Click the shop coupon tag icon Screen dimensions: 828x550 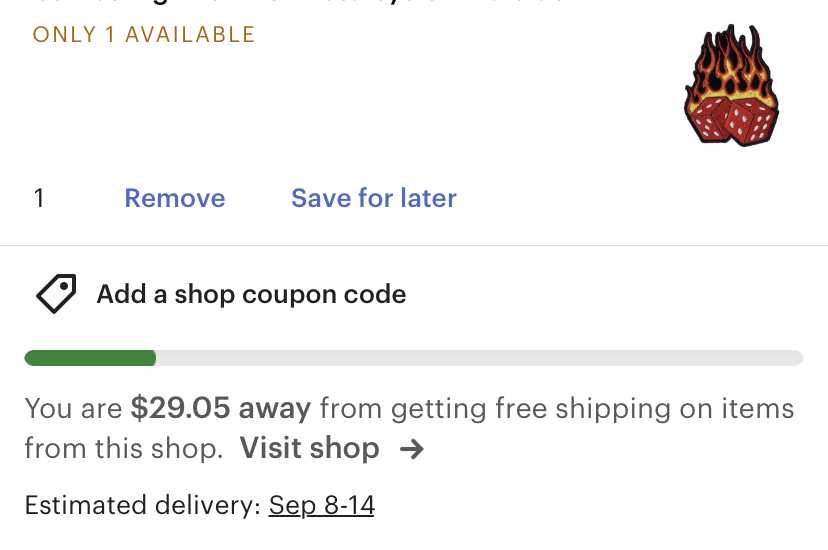[x=56, y=294]
